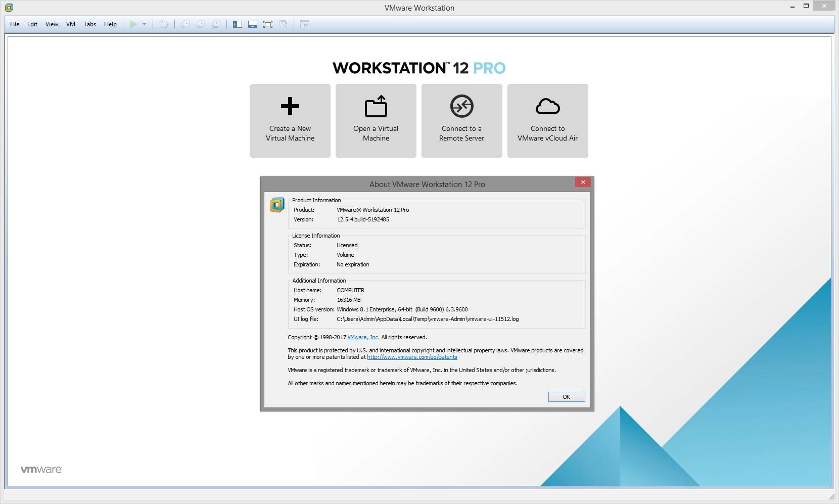
Task: Click the Revert to Snapshot icon
Action: [x=201, y=24]
